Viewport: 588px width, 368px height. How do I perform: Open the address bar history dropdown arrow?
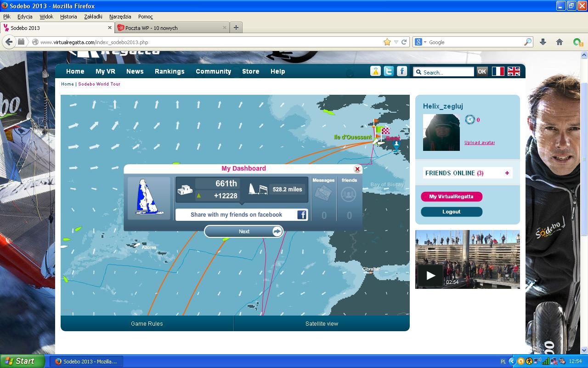tap(396, 42)
